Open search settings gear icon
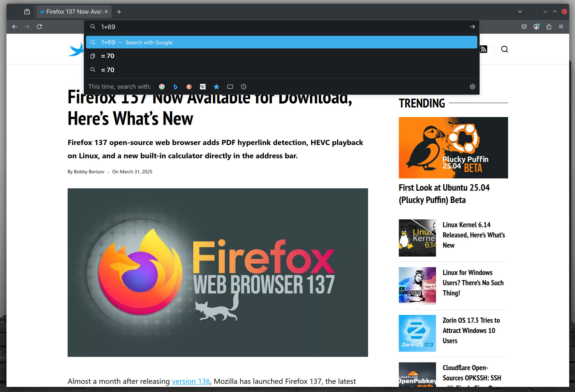This screenshot has width=575, height=392. click(x=473, y=87)
